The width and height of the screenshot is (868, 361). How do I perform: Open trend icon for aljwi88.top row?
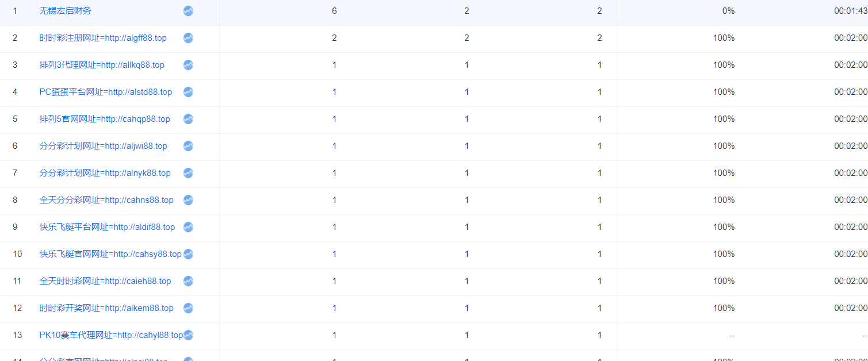[x=188, y=146]
